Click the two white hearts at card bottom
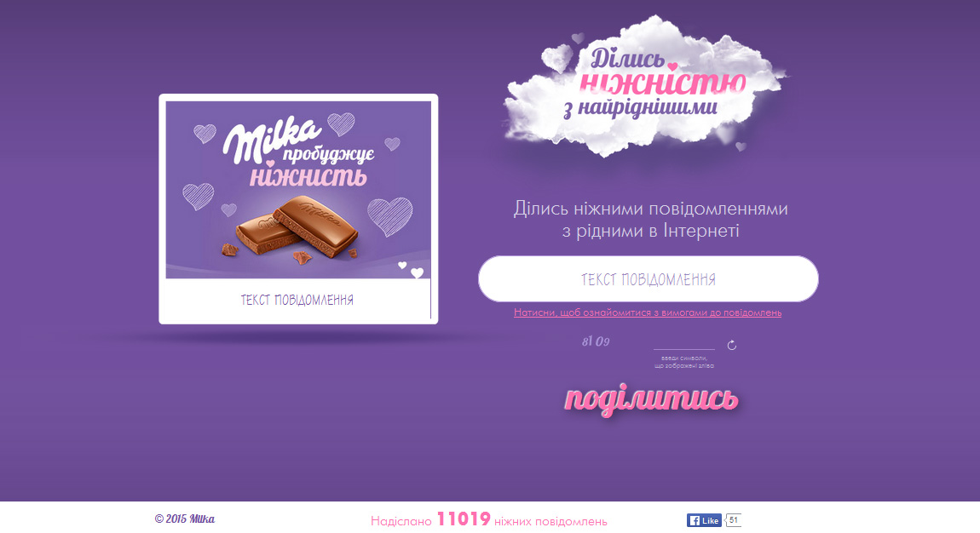This screenshot has height=533, width=980. pyautogui.click(x=412, y=270)
